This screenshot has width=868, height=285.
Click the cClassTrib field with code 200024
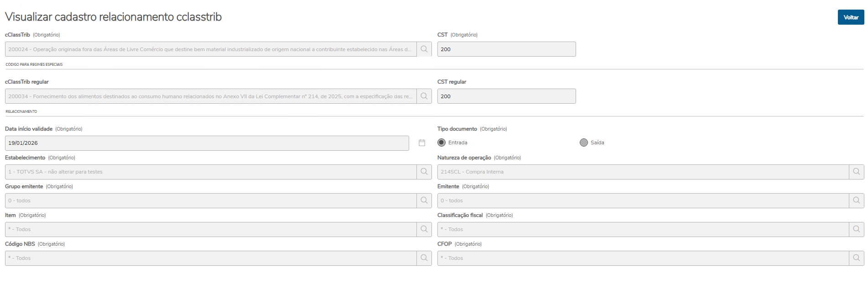210,49
